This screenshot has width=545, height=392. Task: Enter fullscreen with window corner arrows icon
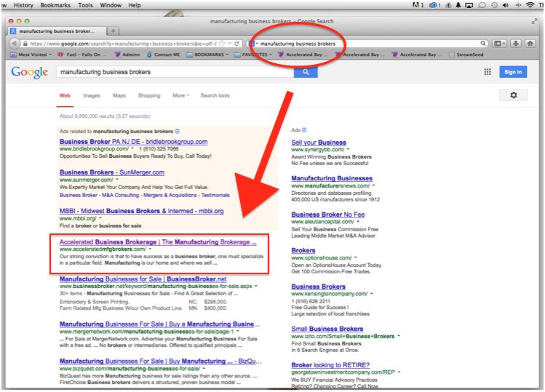[x=534, y=21]
